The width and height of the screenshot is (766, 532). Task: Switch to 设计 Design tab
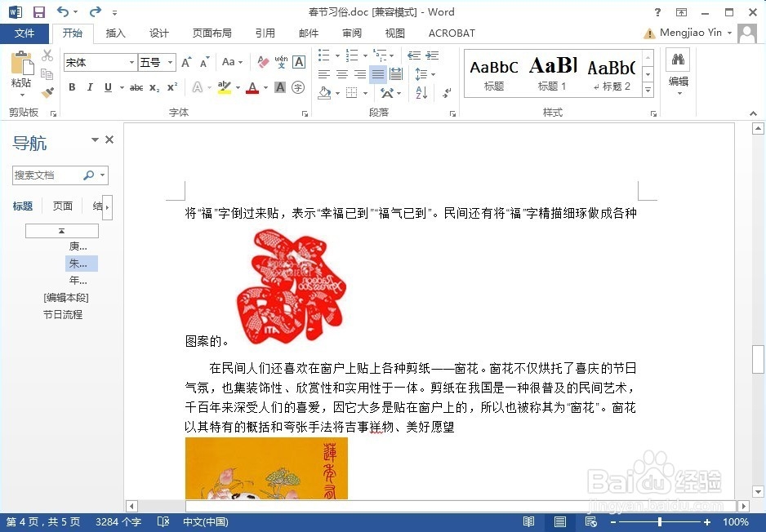pos(159,33)
